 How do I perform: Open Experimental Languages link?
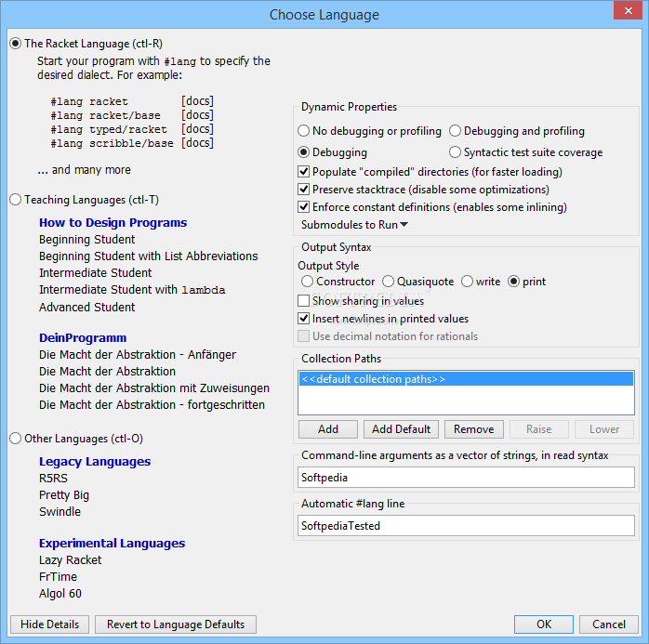pyautogui.click(x=112, y=543)
